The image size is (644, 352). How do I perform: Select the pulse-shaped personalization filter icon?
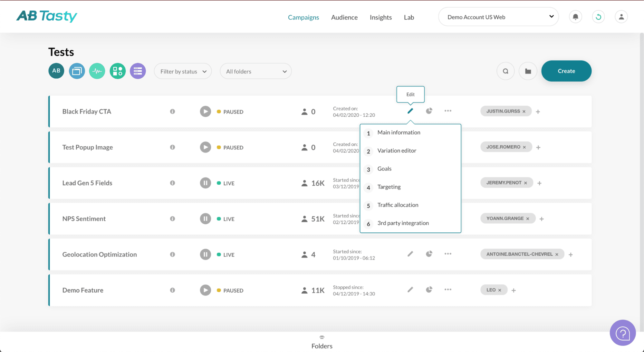97,71
